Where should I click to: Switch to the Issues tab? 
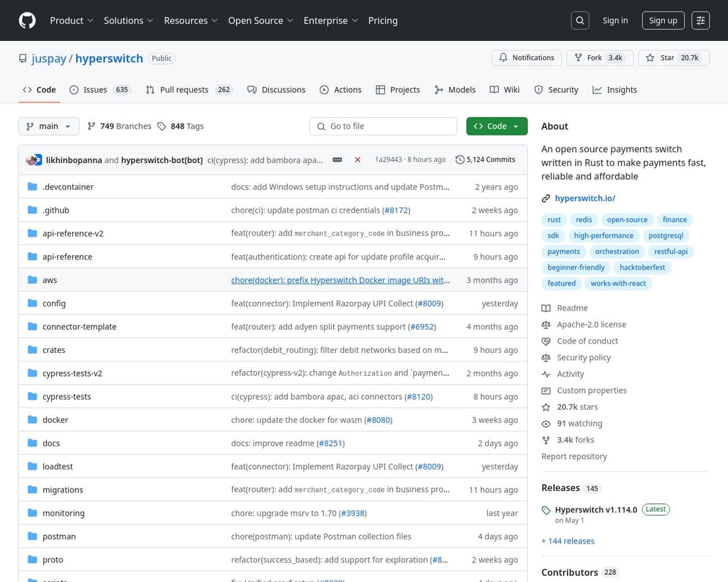click(100, 90)
